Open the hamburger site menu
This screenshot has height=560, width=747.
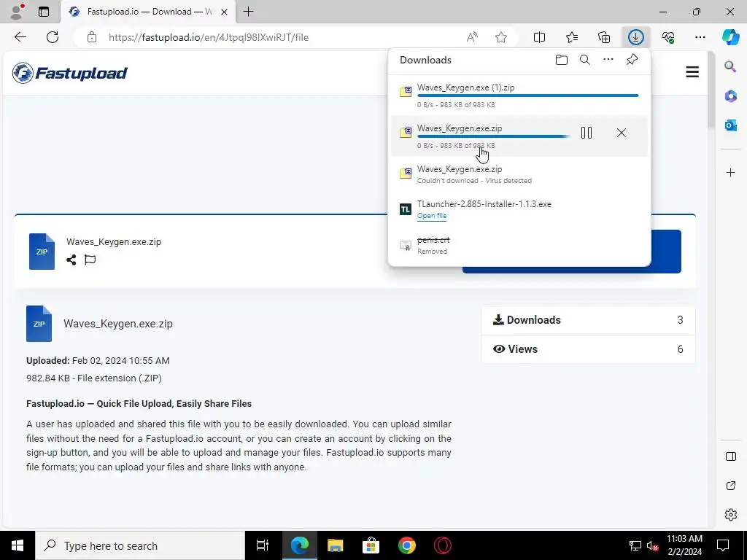[x=692, y=72]
